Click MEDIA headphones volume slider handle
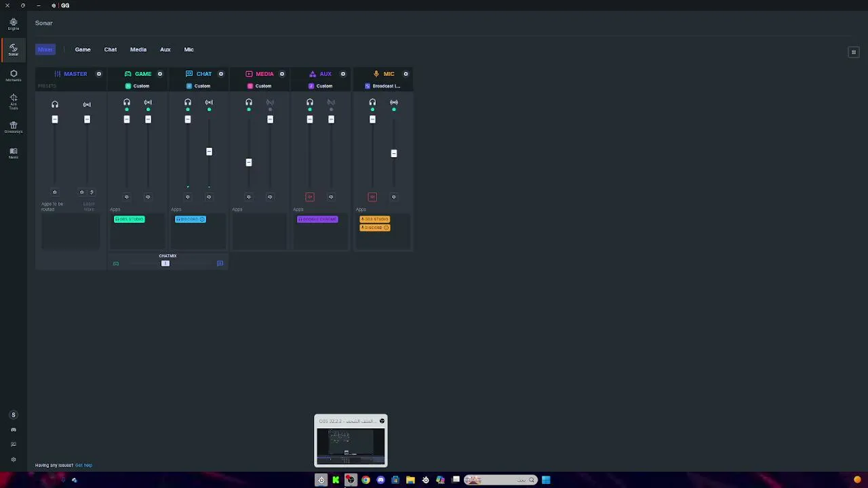The image size is (868, 488). [249, 163]
